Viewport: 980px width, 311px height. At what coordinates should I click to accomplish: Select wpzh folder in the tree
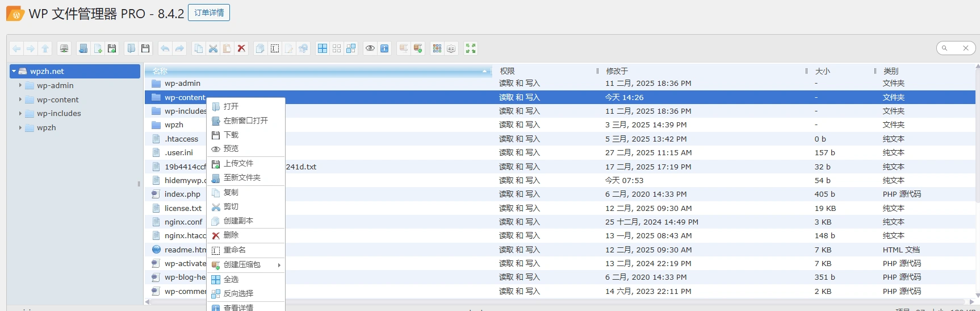point(47,127)
